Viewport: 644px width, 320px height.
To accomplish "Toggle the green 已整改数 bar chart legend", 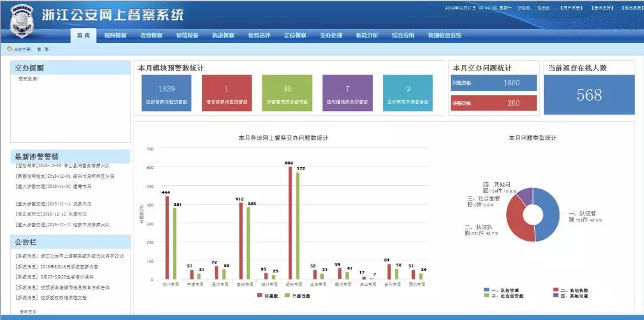I will tap(299, 295).
